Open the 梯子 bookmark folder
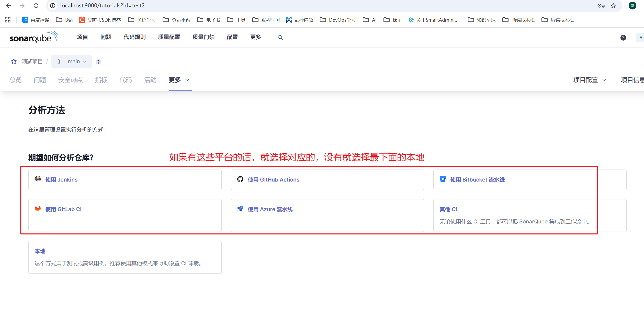The image size is (644, 324). (x=393, y=20)
